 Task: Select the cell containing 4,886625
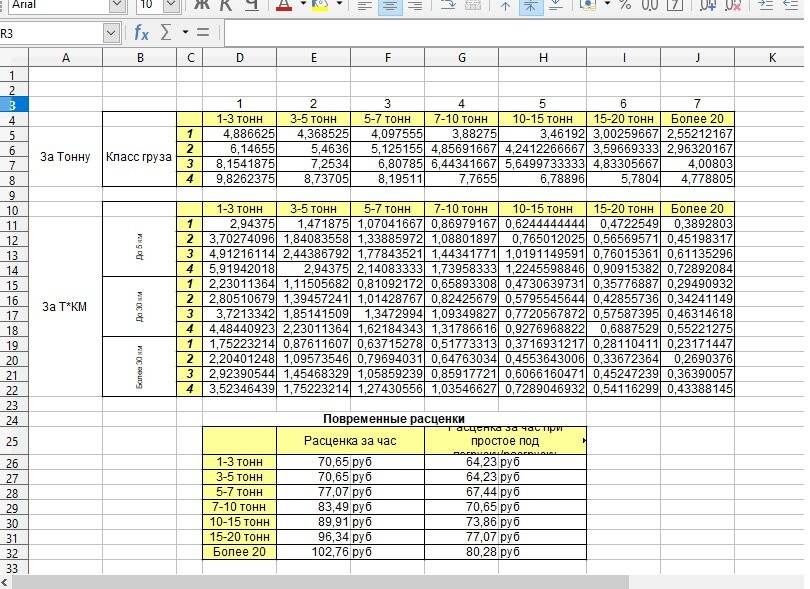pos(240,134)
